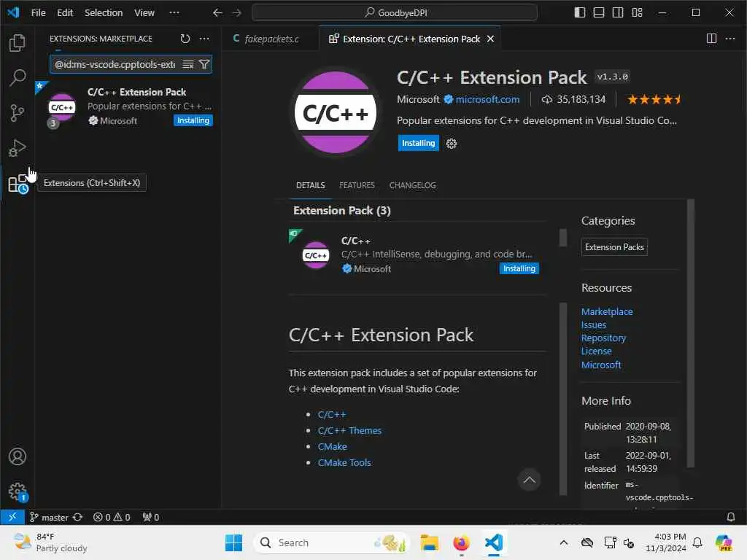Show errors and warnings in status bar
The image size is (747, 560).
[x=112, y=517]
